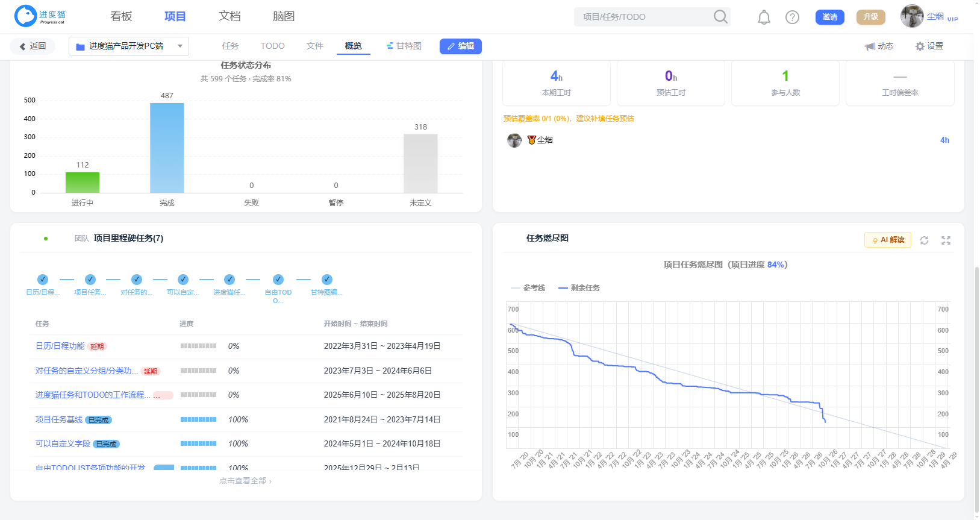Click the 项目任务基线 progress bar
The width and height of the screenshot is (980, 520).
point(198,419)
